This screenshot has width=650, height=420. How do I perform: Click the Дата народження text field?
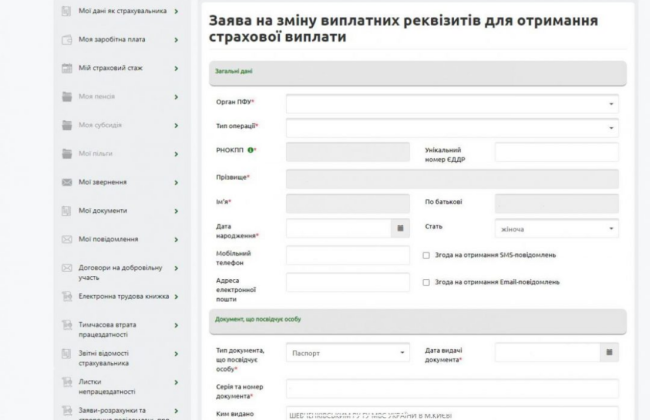click(339, 228)
